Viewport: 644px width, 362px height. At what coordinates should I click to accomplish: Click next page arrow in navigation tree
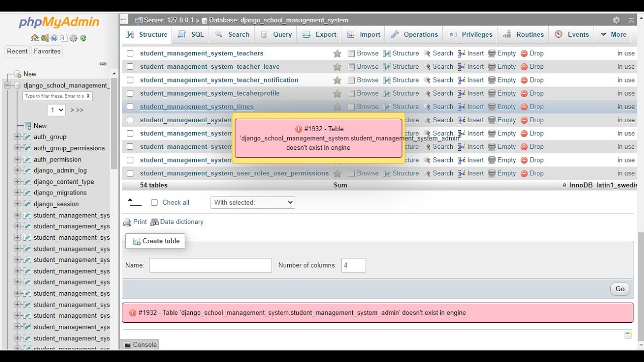tap(72, 110)
